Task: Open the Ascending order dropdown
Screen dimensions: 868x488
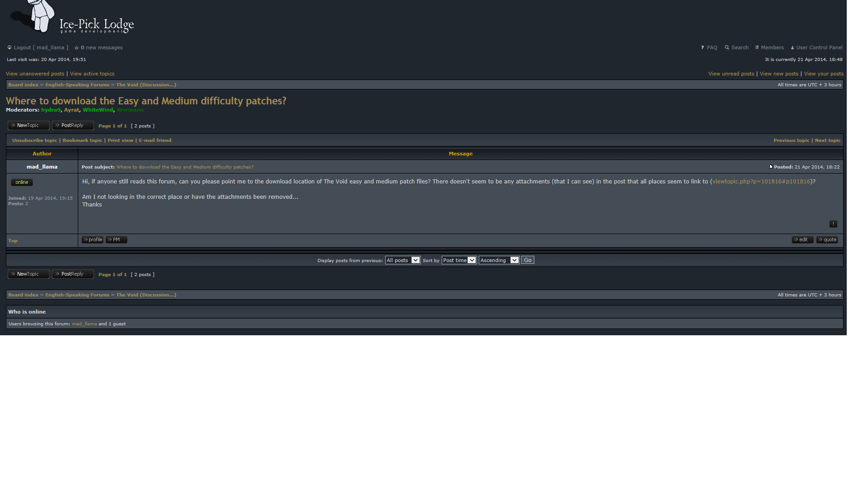Action: click(x=499, y=260)
